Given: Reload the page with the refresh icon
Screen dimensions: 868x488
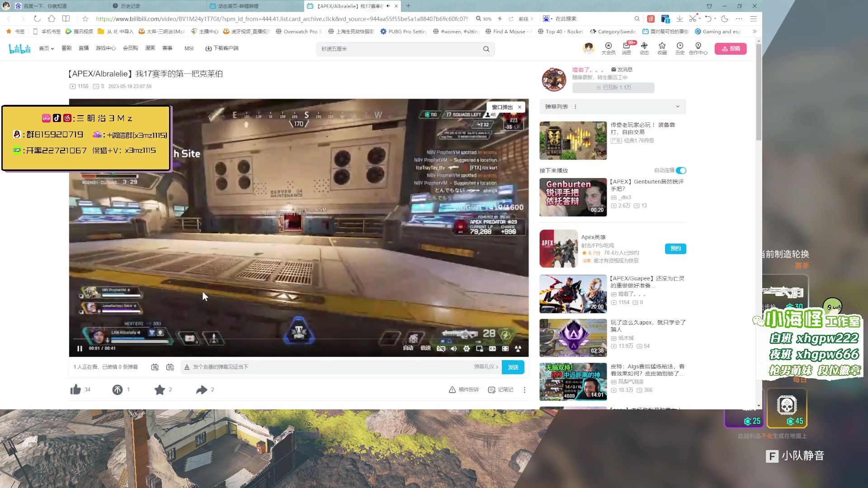Looking at the screenshot, I should [x=37, y=19].
